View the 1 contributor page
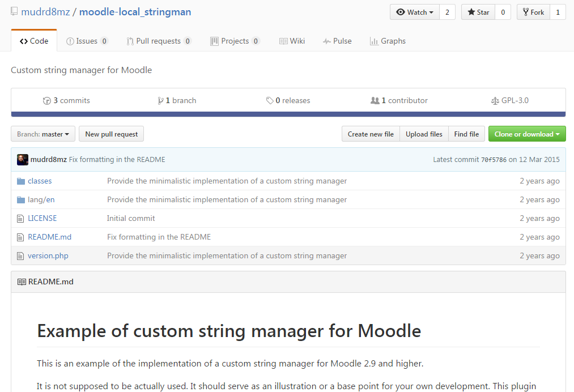The image size is (574, 392). (x=399, y=100)
